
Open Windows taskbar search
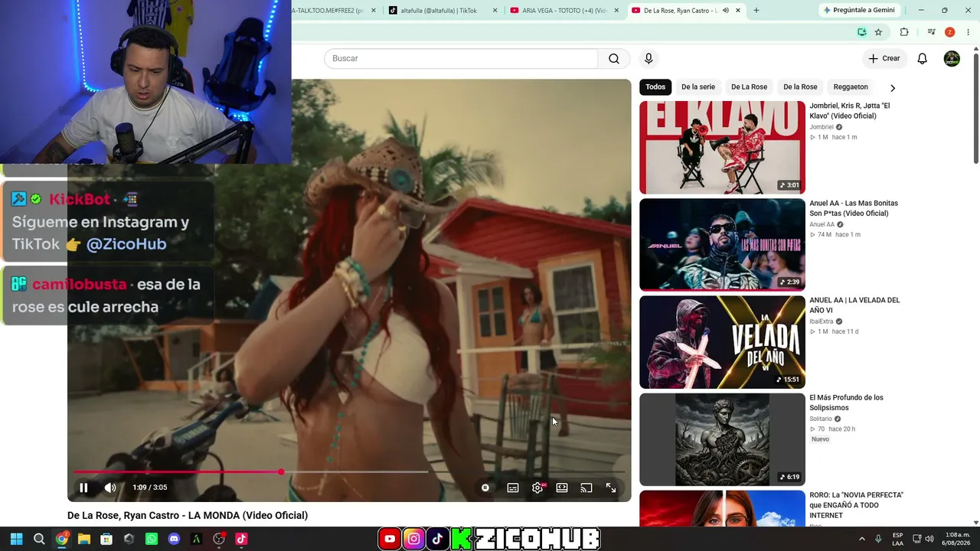click(39, 539)
